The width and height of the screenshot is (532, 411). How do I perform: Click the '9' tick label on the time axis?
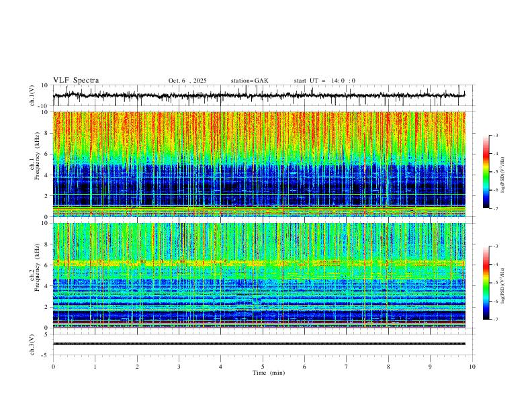[x=430, y=367]
